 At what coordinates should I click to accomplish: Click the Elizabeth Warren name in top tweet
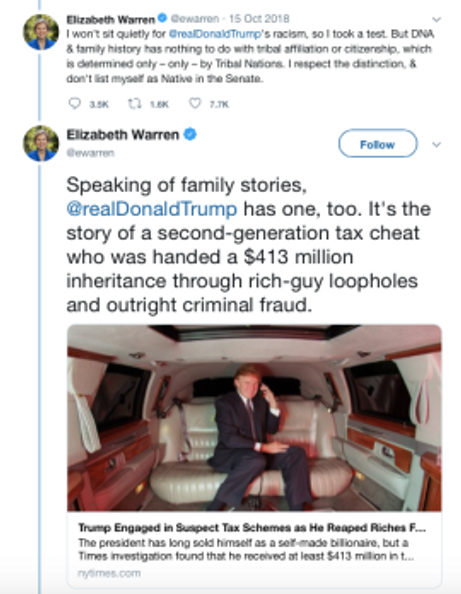coord(111,19)
